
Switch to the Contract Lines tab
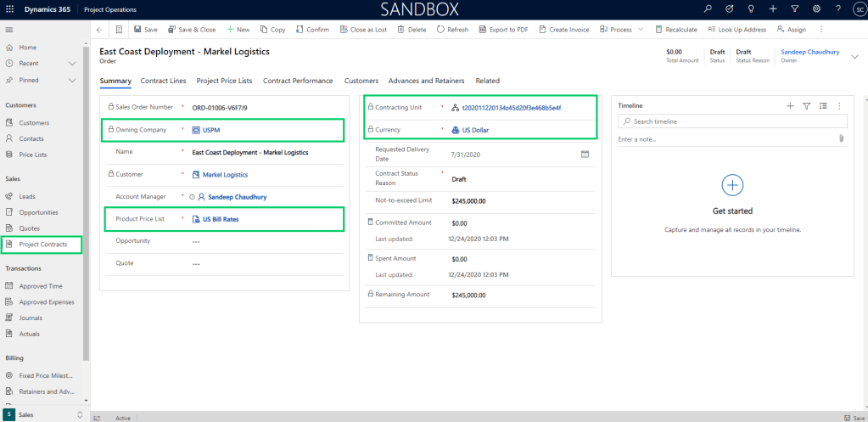click(x=163, y=81)
